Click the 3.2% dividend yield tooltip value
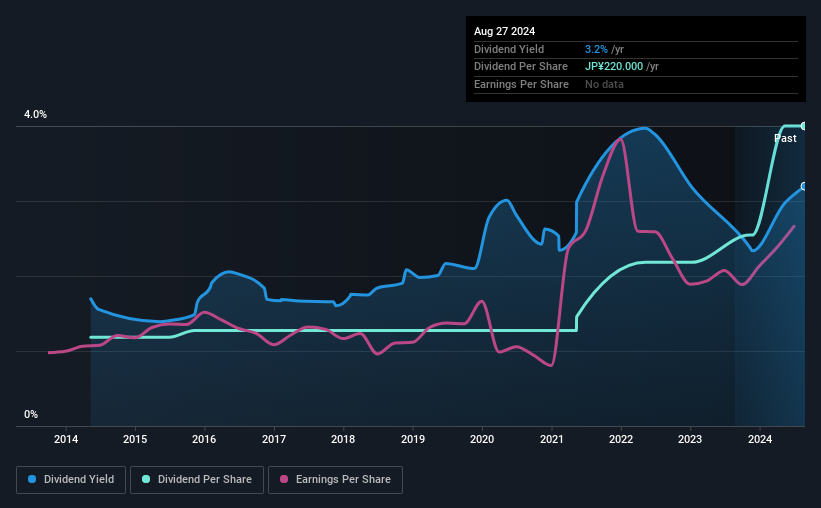 point(595,49)
